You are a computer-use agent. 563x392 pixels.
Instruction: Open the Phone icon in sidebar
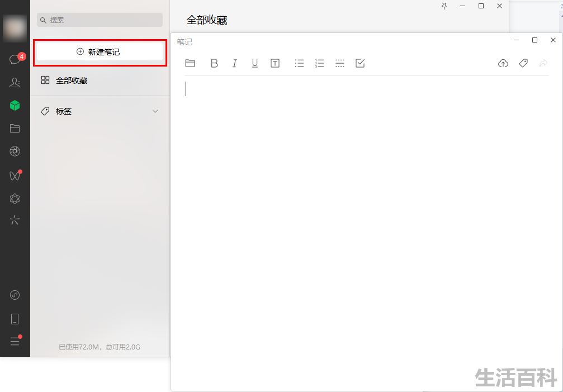pyautogui.click(x=15, y=319)
